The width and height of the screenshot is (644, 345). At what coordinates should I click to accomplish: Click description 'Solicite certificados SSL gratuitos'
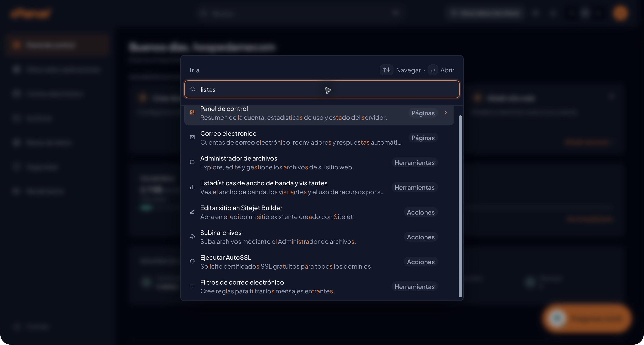pos(286,266)
